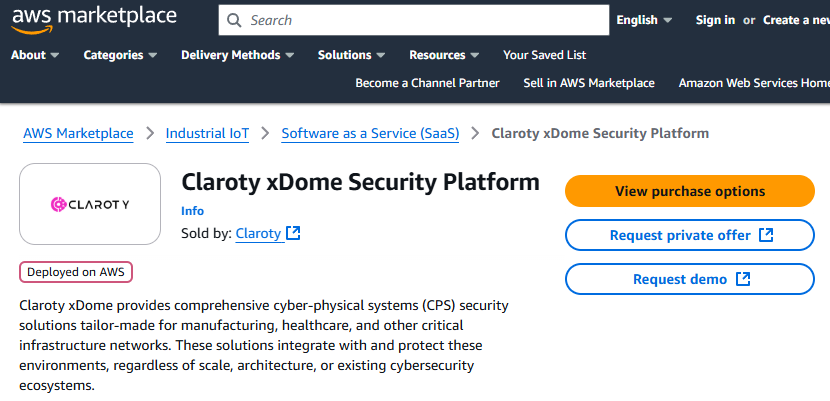The width and height of the screenshot is (830, 401).
Task: Expand the Resources menu
Action: coord(444,55)
